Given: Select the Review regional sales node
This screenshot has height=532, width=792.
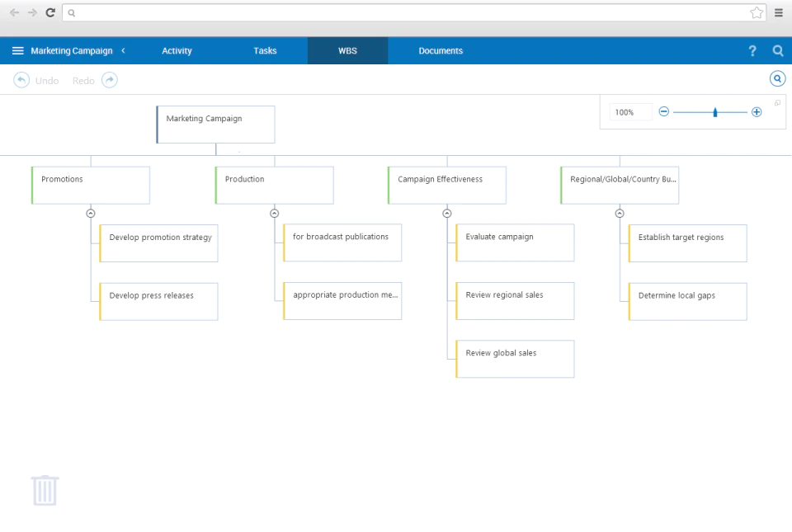Looking at the screenshot, I should point(515,301).
